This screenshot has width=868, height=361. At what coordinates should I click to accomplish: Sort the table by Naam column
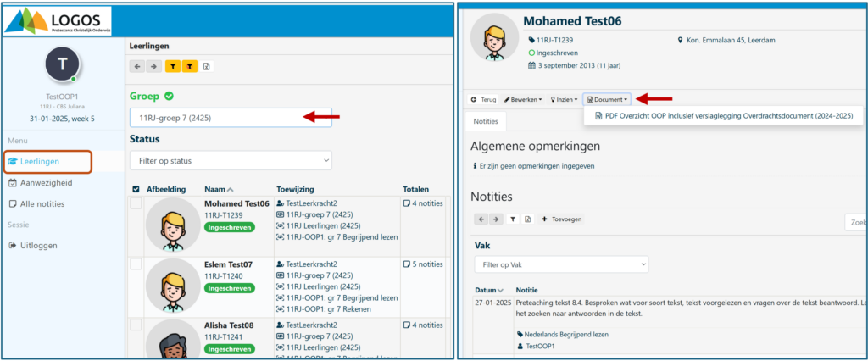click(x=219, y=189)
